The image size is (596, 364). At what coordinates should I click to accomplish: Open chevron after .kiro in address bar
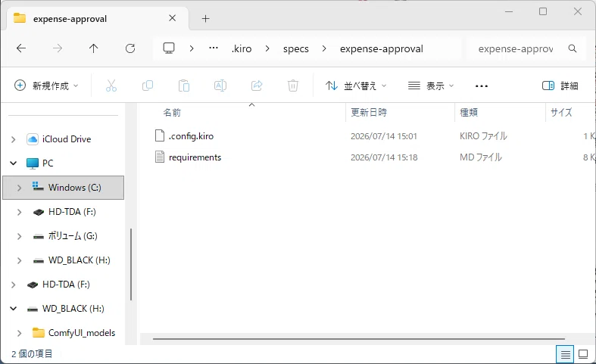coord(267,48)
